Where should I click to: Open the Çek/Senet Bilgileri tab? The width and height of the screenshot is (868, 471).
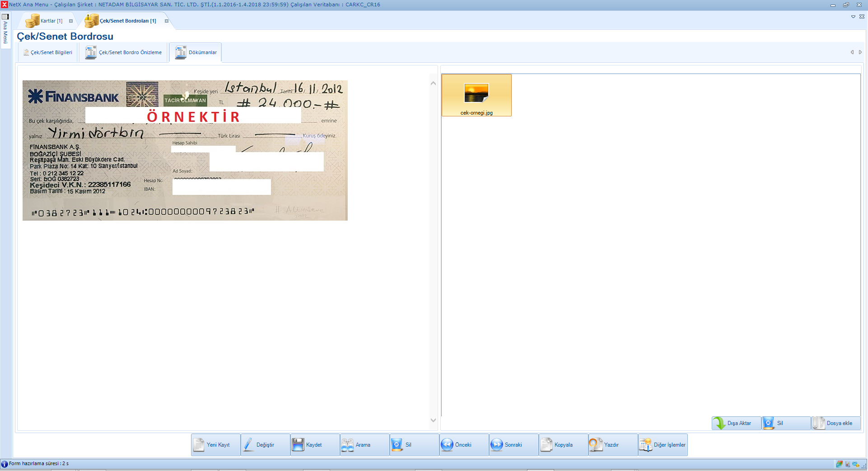pyautogui.click(x=48, y=52)
